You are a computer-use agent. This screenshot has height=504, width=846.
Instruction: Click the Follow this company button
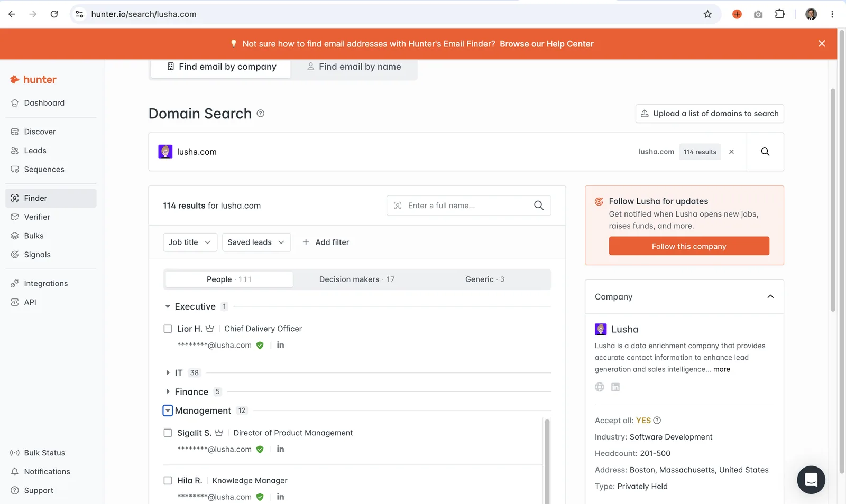689,246
